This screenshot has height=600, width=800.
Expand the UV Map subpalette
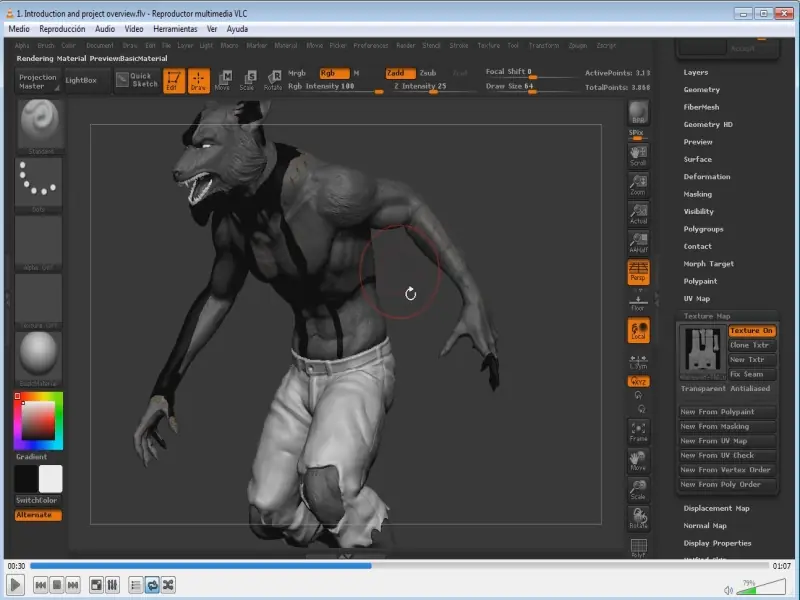tap(696, 298)
